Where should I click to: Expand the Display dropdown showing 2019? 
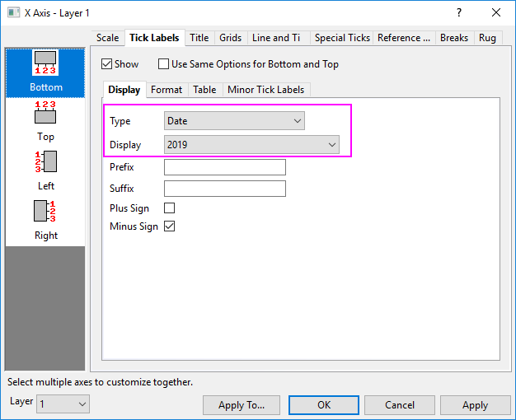tap(251, 145)
